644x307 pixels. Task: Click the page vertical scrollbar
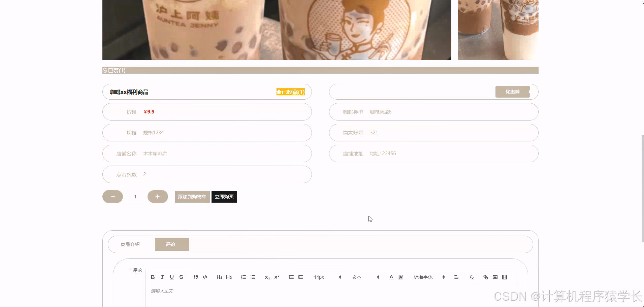click(x=642, y=189)
